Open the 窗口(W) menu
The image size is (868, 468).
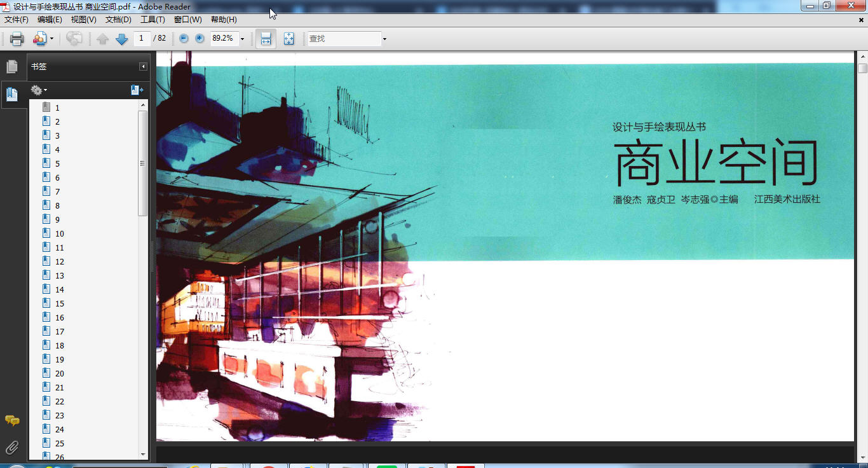188,20
